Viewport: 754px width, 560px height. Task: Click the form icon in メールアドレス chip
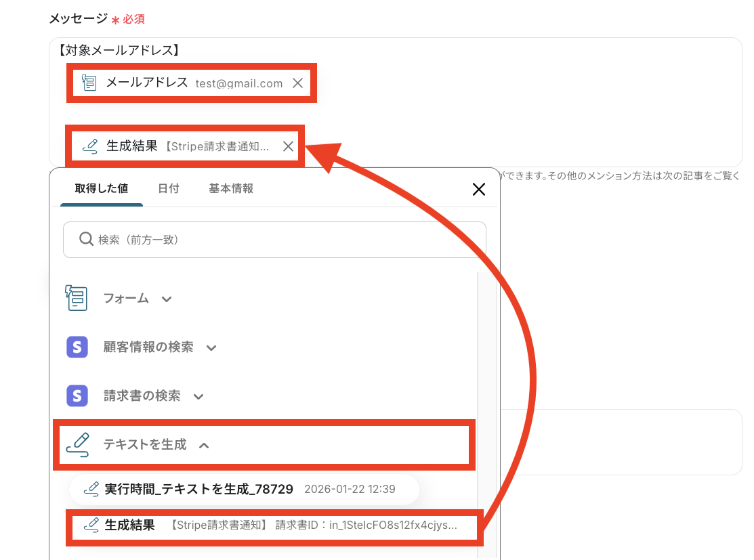(x=89, y=83)
